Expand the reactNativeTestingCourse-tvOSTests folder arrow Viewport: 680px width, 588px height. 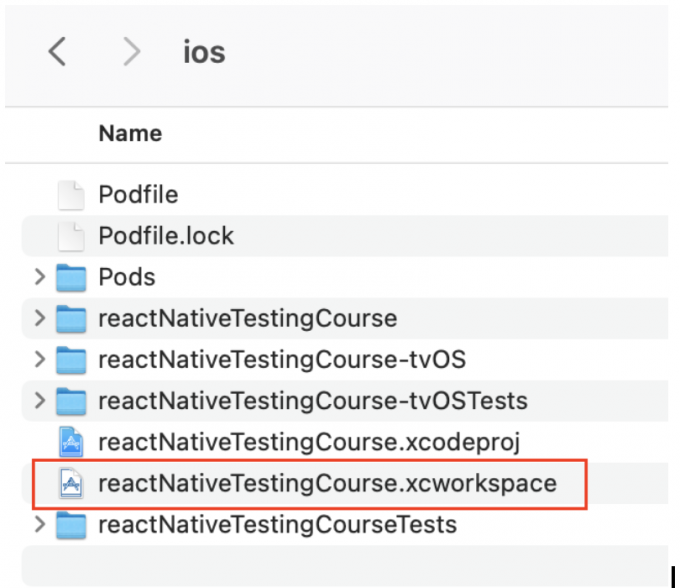pos(40,401)
